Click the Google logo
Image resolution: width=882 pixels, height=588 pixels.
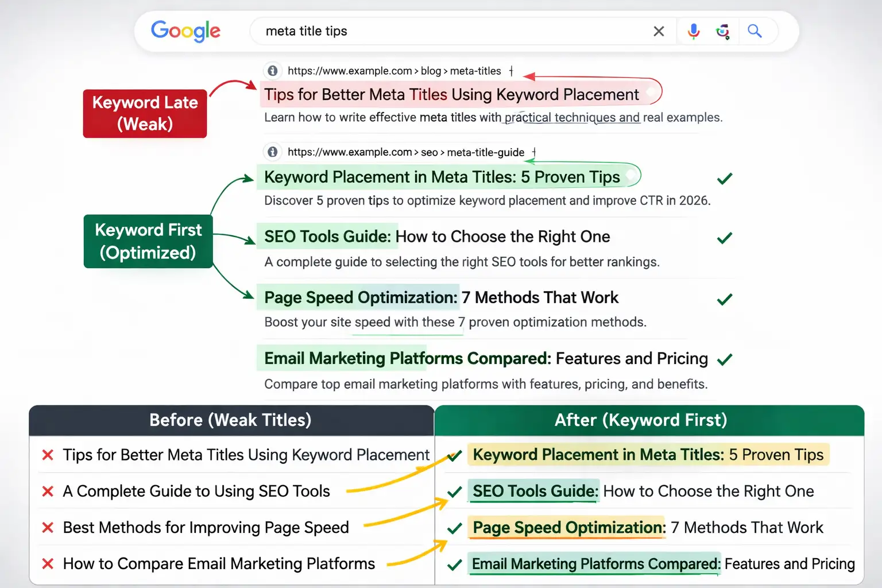coord(185,31)
